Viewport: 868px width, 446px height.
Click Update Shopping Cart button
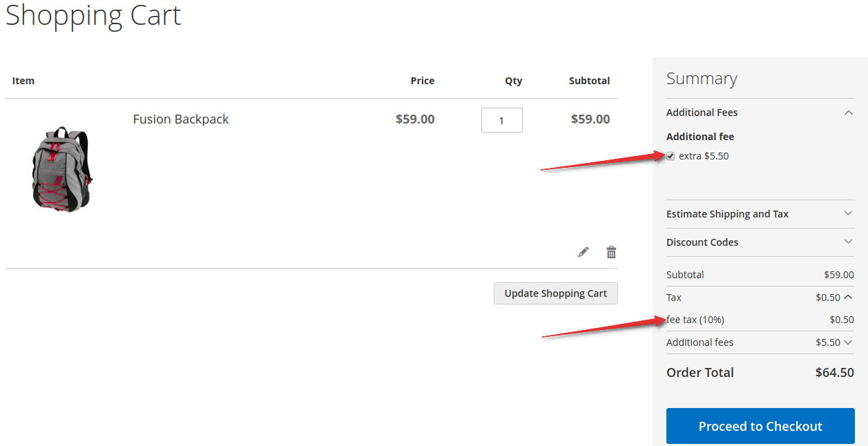pyautogui.click(x=556, y=293)
